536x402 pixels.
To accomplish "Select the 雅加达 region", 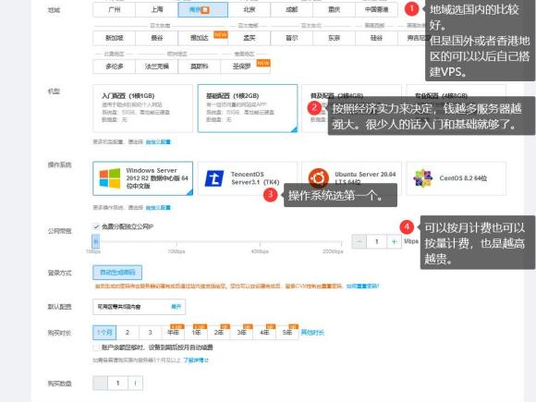I will [x=203, y=38].
